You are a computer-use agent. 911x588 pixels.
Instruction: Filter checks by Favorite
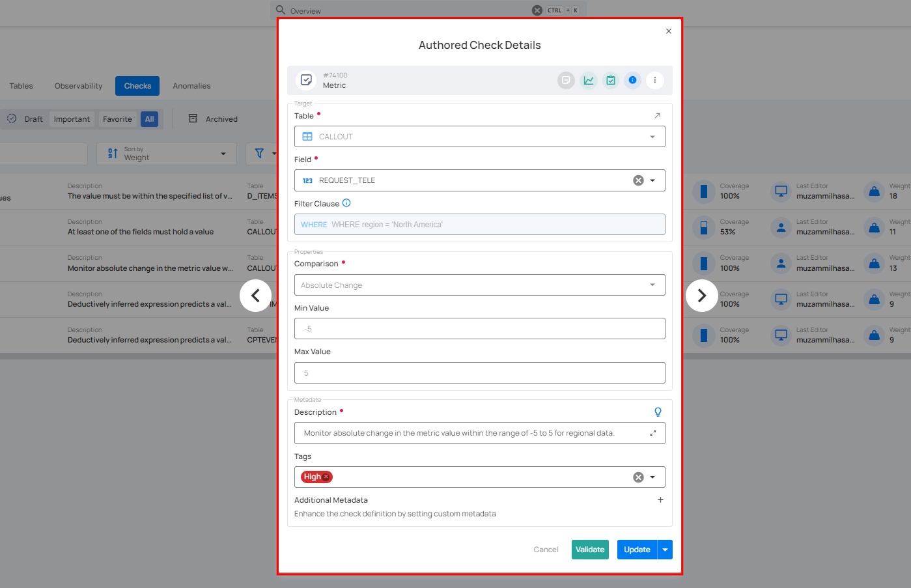tap(117, 119)
